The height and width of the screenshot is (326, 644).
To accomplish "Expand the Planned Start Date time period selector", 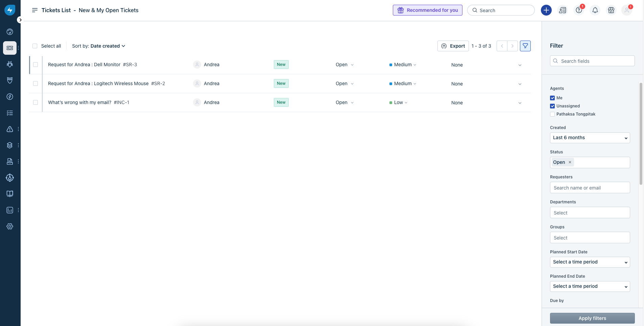I will [590, 262].
